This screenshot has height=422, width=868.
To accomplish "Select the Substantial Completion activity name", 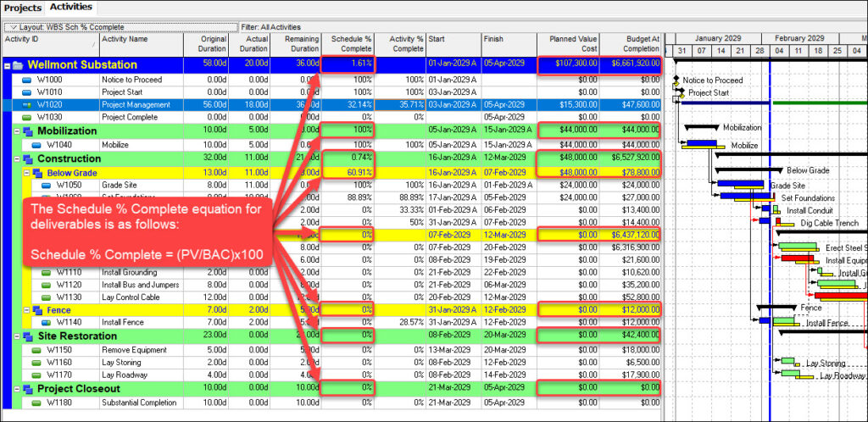I will 140,403.
